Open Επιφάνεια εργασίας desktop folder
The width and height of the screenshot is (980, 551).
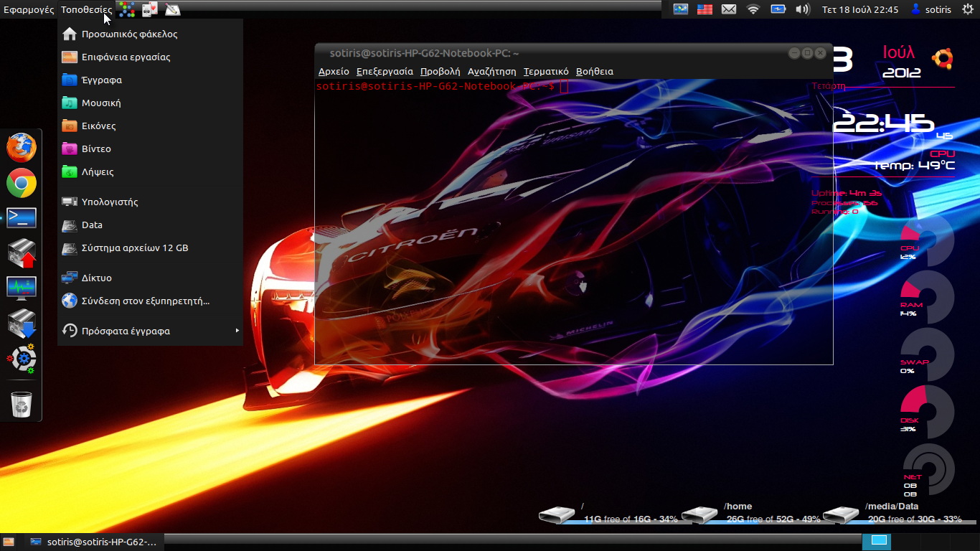[150, 57]
